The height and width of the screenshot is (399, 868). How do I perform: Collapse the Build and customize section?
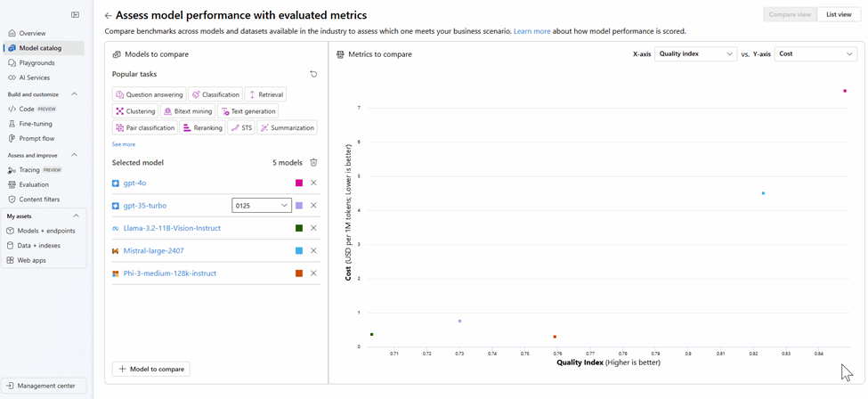click(75, 94)
